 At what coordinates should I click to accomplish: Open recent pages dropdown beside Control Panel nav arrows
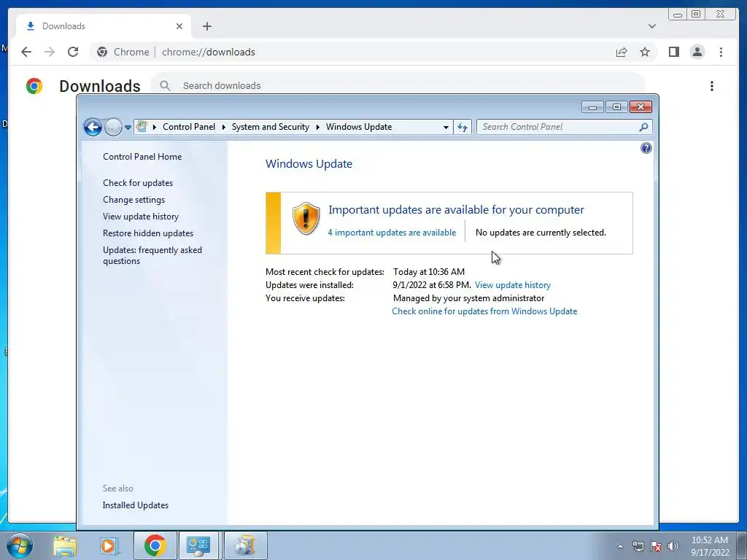pos(128,128)
